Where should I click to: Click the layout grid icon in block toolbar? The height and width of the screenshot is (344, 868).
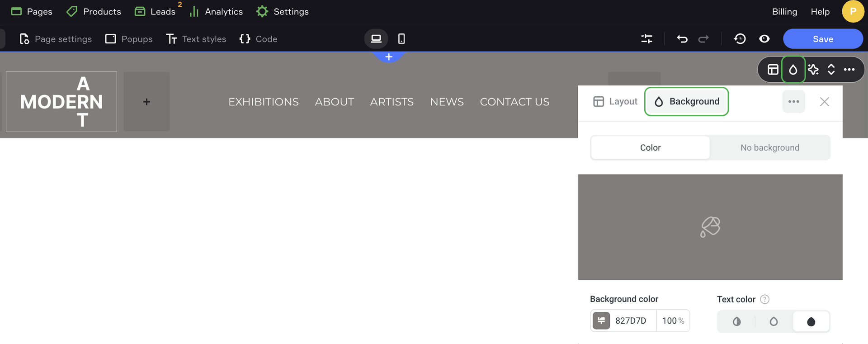[x=773, y=70]
